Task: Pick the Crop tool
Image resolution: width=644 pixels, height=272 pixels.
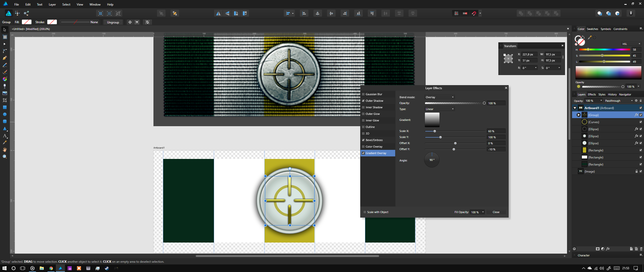Action: tap(5, 100)
